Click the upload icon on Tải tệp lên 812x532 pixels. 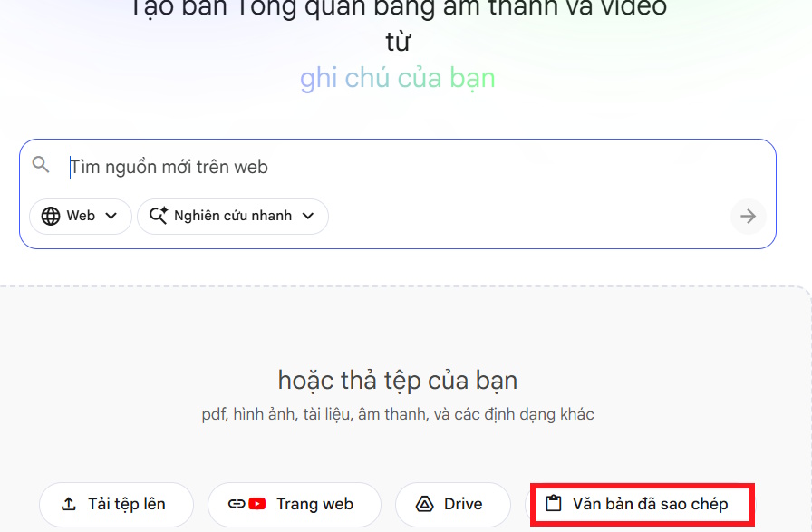(x=68, y=504)
